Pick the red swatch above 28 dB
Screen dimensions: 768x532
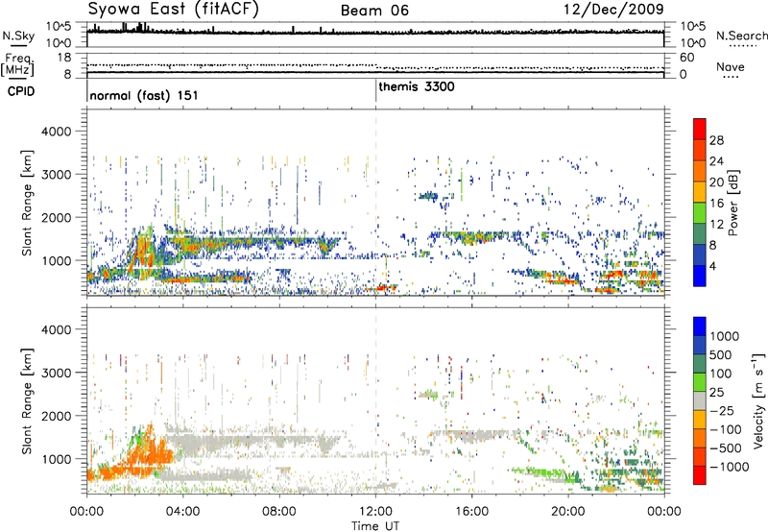pyautogui.click(x=700, y=129)
